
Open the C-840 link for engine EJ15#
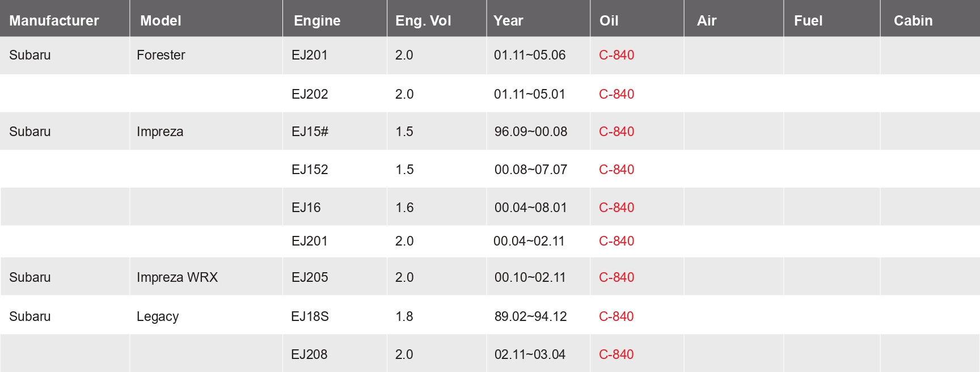(x=616, y=132)
